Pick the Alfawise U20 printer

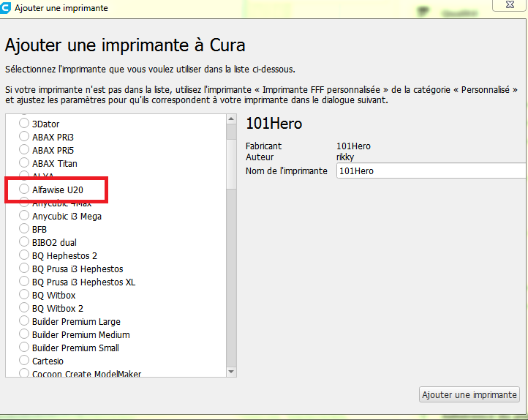[24, 189]
